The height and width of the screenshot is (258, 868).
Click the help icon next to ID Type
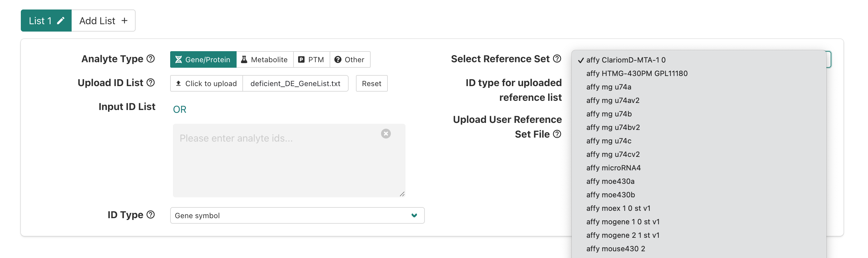(151, 214)
